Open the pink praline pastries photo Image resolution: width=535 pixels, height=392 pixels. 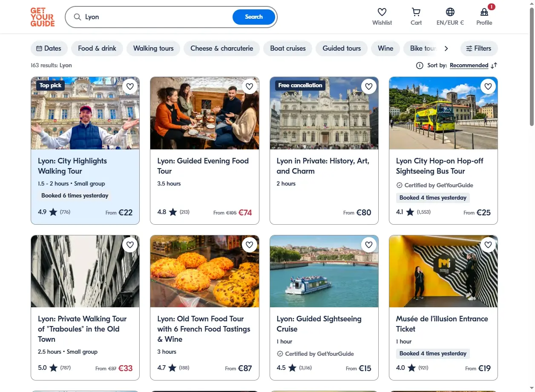(x=204, y=271)
